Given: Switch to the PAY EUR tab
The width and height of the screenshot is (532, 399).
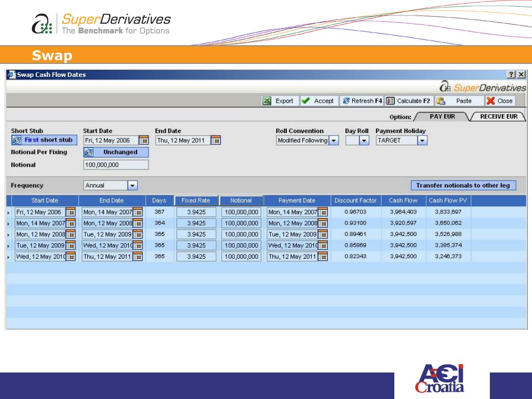Looking at the screenshot, I should point(442,116).
